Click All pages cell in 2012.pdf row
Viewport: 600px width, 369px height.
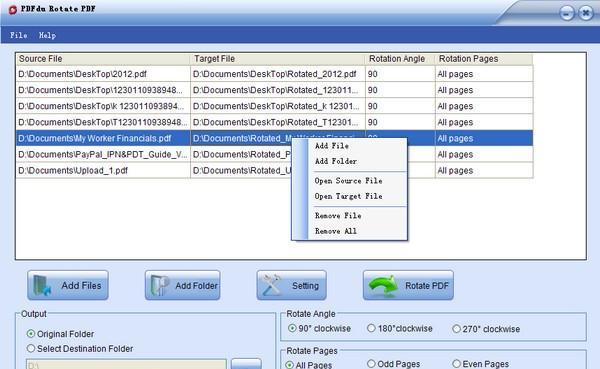coord(484,74)
